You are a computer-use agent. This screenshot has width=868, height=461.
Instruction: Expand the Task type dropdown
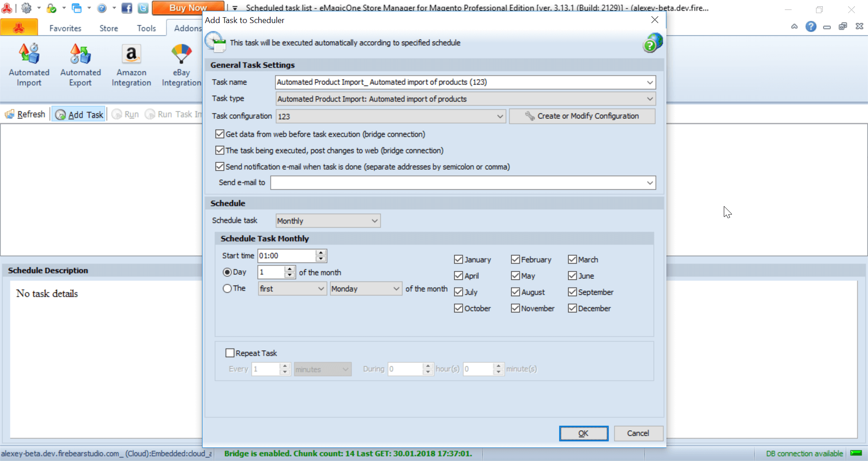pyautogui.click(x=650, y=99)
